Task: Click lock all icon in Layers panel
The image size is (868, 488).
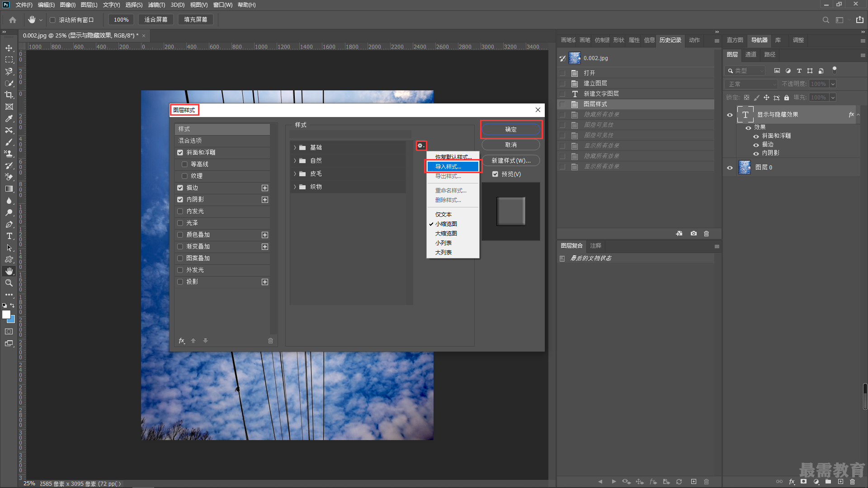Action: pyautogui.click(x=787, y=98)
